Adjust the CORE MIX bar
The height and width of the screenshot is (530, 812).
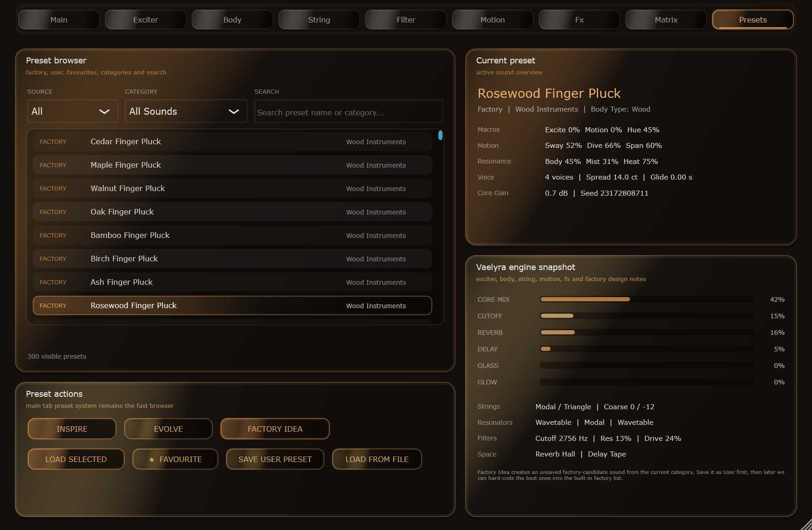point(647,299)
